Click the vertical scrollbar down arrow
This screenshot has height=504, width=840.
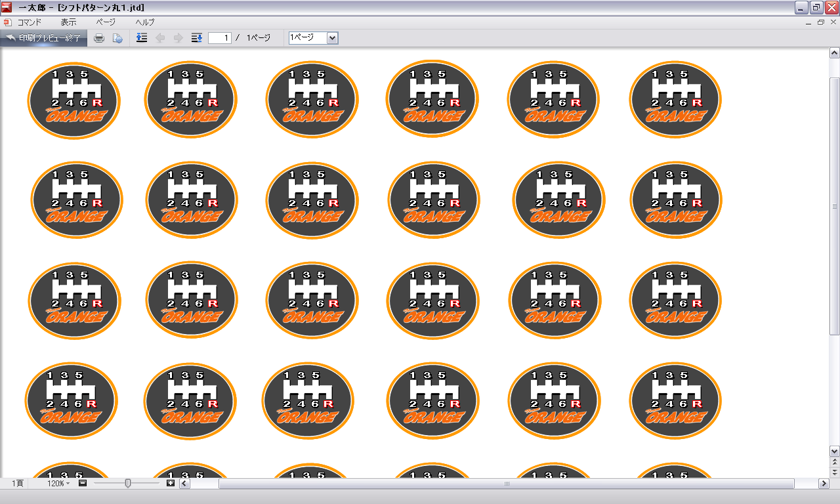click(835, 451)
